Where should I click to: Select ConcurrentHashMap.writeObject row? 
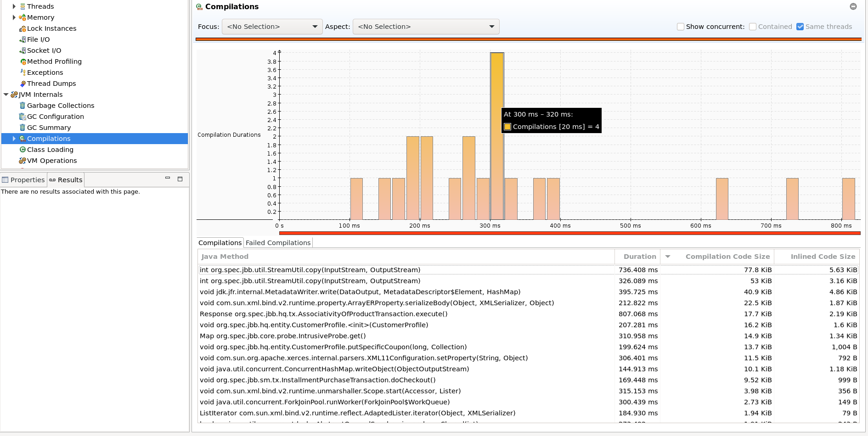528,369
